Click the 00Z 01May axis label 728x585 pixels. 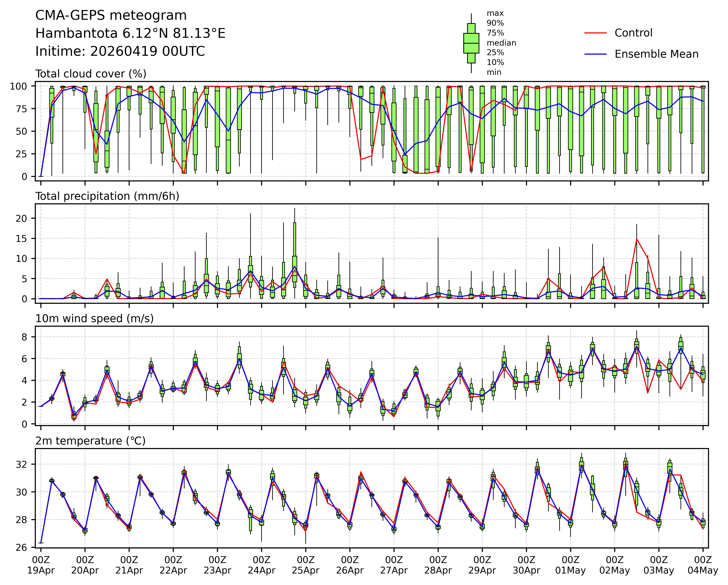coord(570,565)
